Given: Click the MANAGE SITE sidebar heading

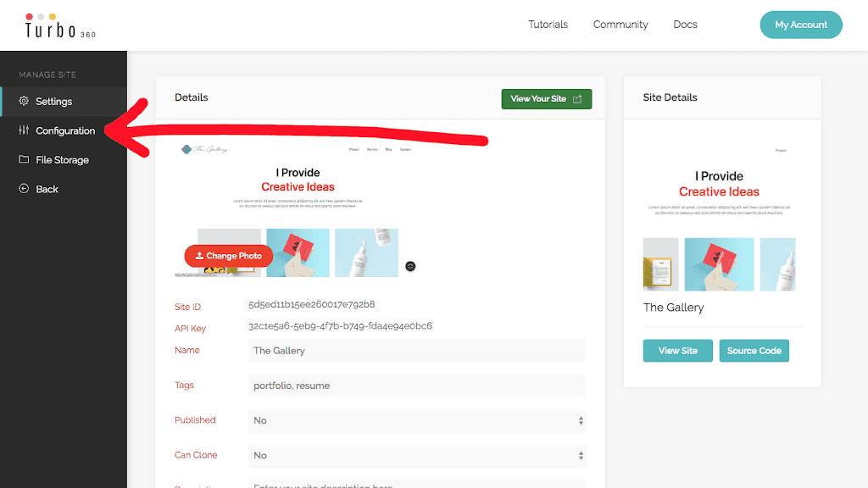Looking at the screenshot, I should coord(47,75).
